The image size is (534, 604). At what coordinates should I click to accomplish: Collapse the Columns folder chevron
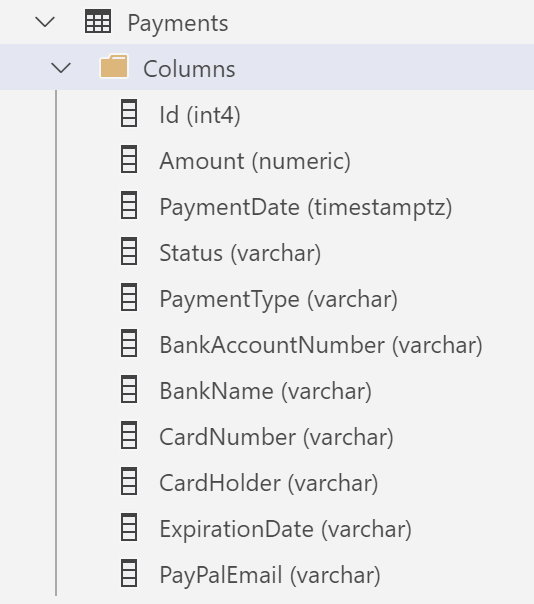[61, 68]
